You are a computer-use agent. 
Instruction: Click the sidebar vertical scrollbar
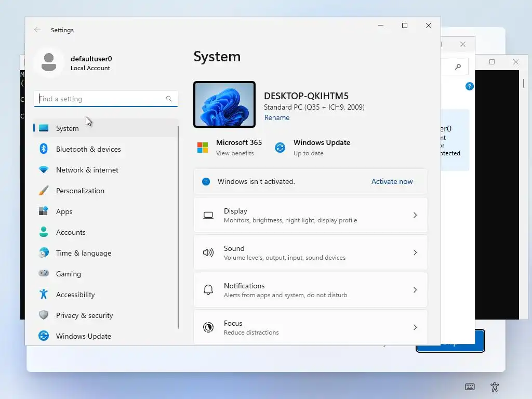[178, 228]
